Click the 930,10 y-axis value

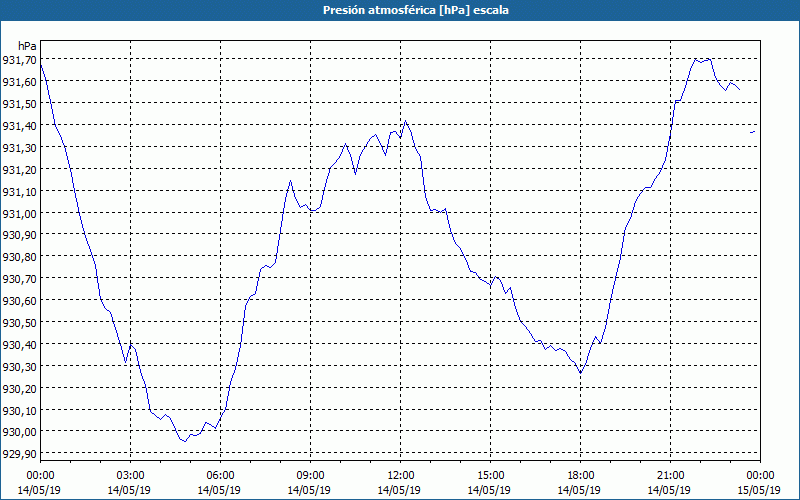pyautogui.click(x=19, y=411)
